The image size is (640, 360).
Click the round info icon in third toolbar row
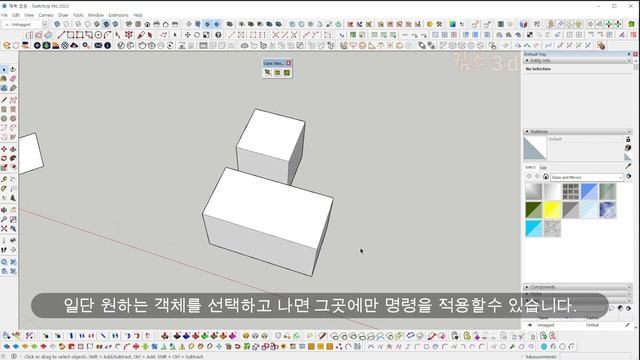click(x=107, y=45)
